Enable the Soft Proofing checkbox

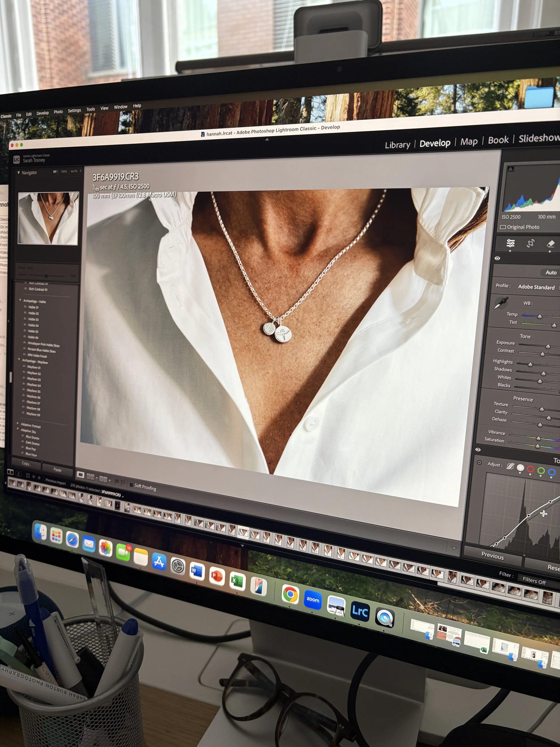pyautogui.click(x=132, y=485)
